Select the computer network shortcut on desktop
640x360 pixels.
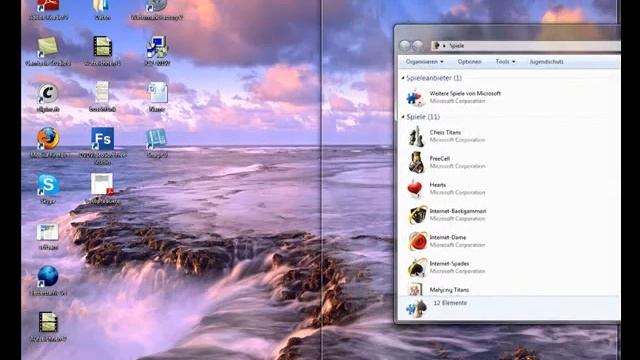click(157, 47)
